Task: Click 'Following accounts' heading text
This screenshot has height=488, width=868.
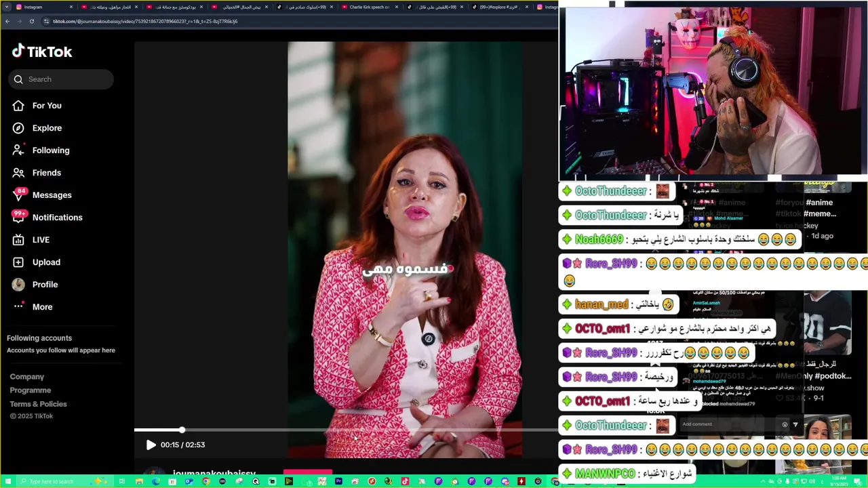Action: click(x=39, y=338)
